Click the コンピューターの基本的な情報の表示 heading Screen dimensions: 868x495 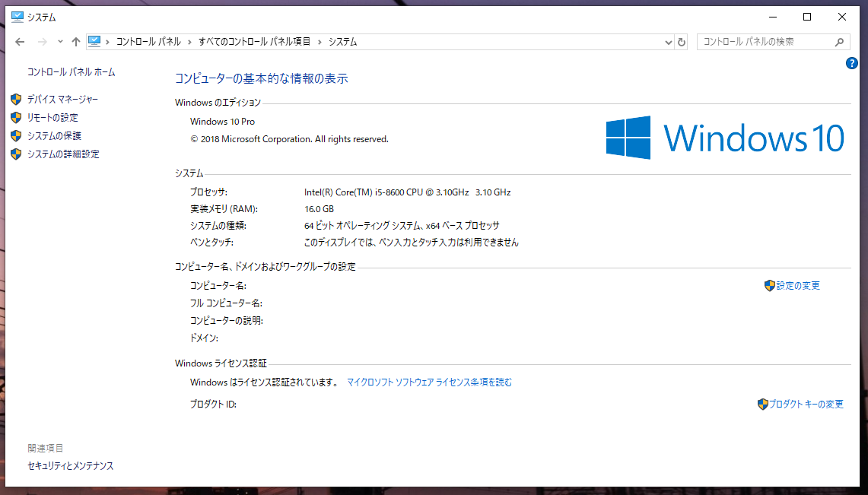[261, 78]
